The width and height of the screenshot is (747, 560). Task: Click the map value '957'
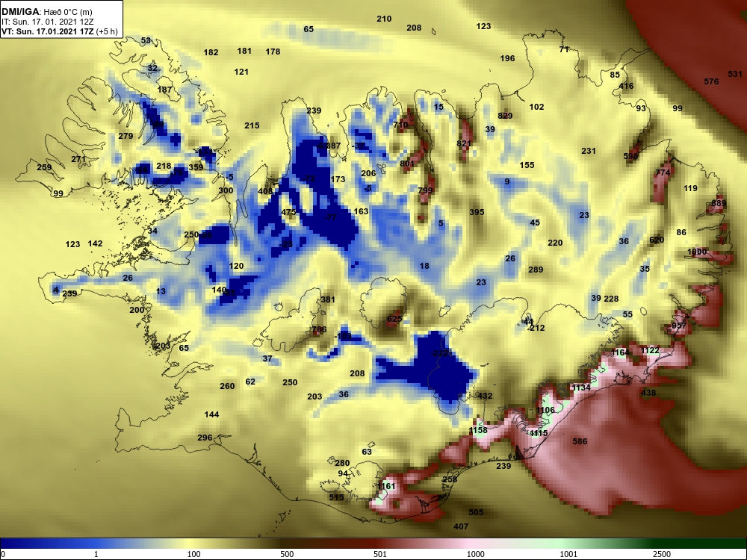tap(679, 326)
